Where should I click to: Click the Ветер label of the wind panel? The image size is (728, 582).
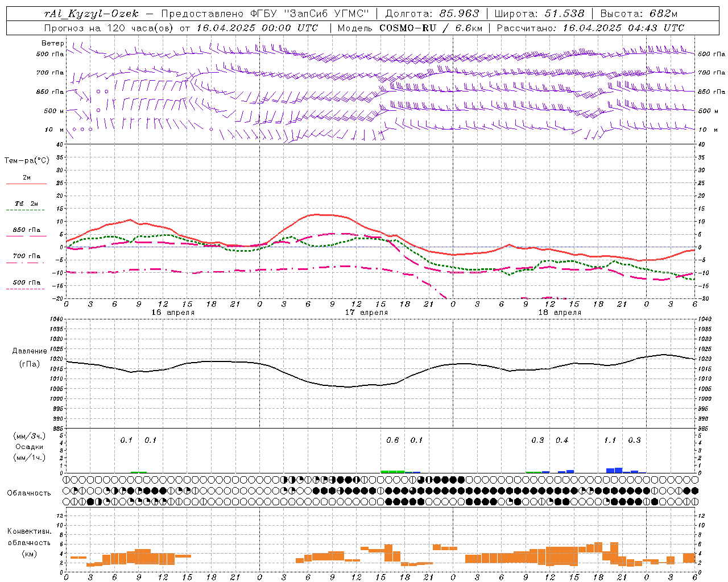point(53,43)
